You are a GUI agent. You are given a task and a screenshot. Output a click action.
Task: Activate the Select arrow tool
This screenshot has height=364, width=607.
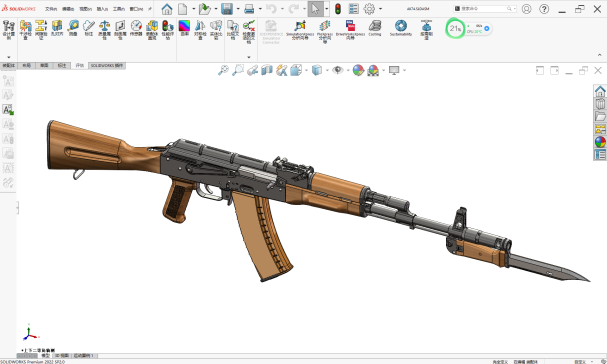click(315, 9)
